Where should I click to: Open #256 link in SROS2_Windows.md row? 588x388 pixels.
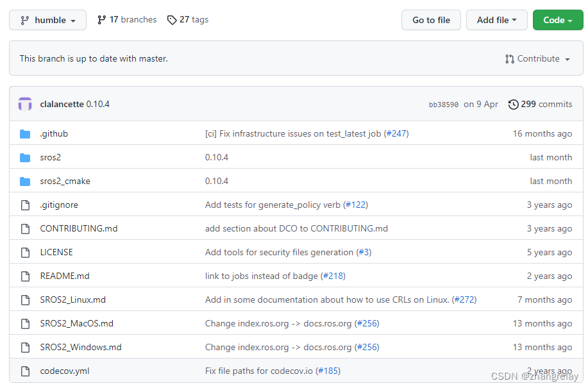tap(367, 348)
